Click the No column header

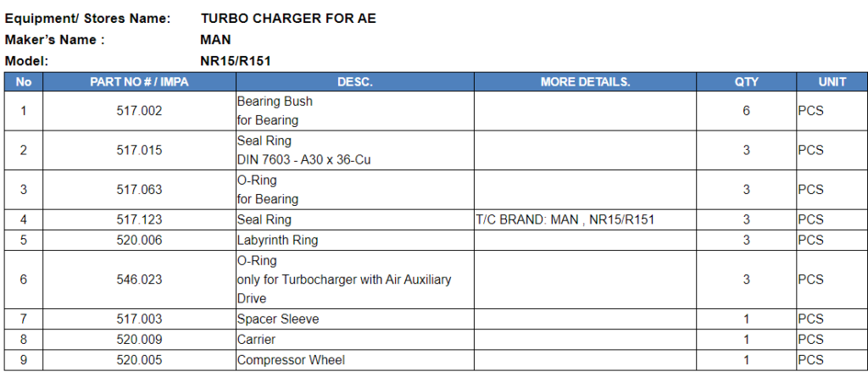(x=24, y=82)
